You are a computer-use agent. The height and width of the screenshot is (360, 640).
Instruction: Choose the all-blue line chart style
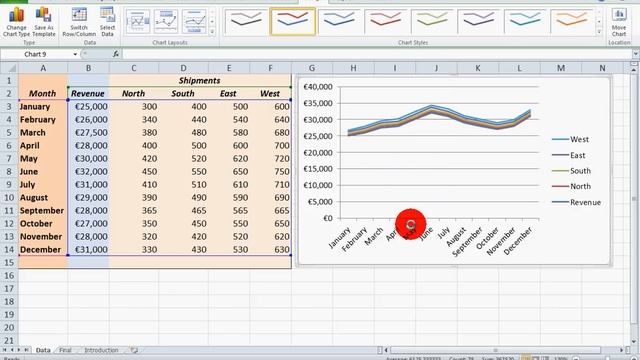[339, 20]
